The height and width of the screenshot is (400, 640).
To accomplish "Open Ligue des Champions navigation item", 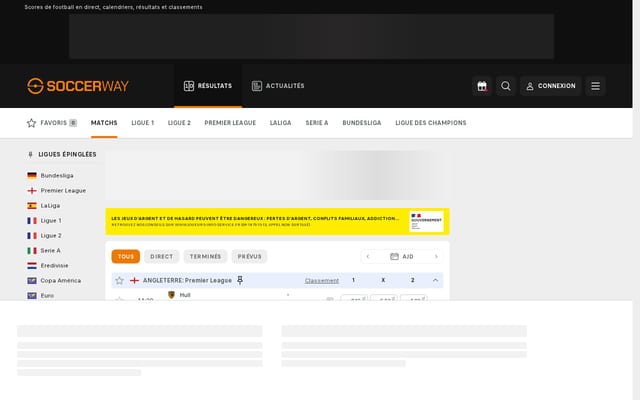I will coord(431,123).
